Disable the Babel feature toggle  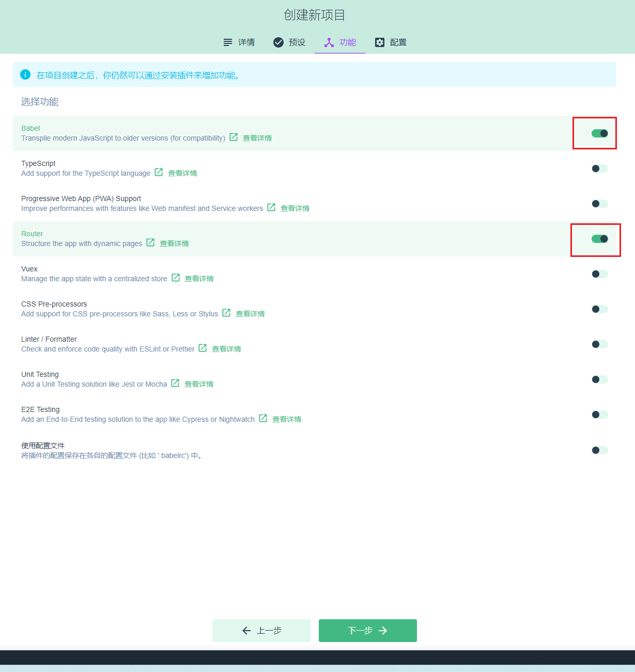(599, 133)
